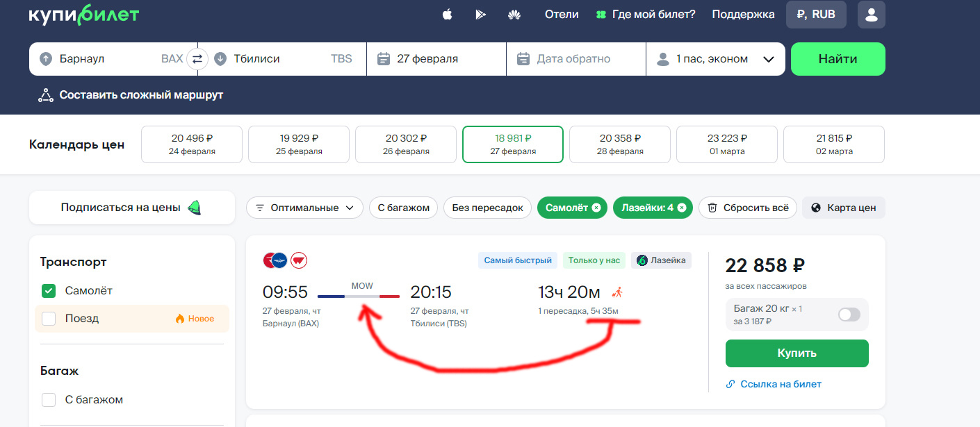Image resolution: width=980 pixels, height=427 pixels.
Task: Open the user profile icon
Action: coord(872,15)
